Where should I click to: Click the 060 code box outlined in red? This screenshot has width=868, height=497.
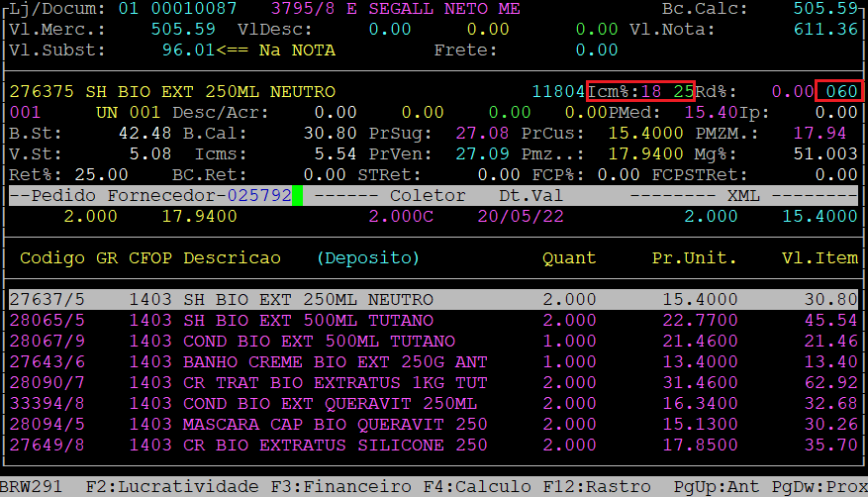pyautogui.click(x=839, y=92)
